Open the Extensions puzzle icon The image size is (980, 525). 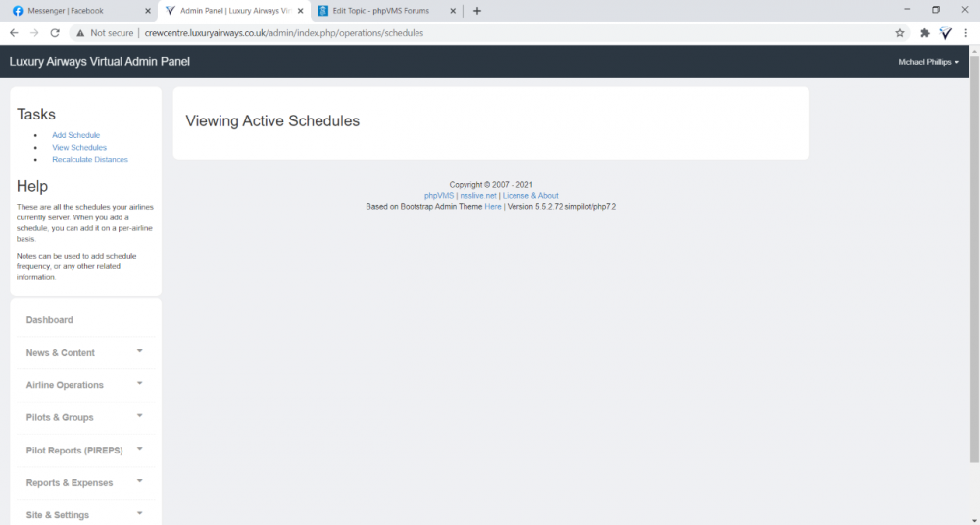click(924, 32)
